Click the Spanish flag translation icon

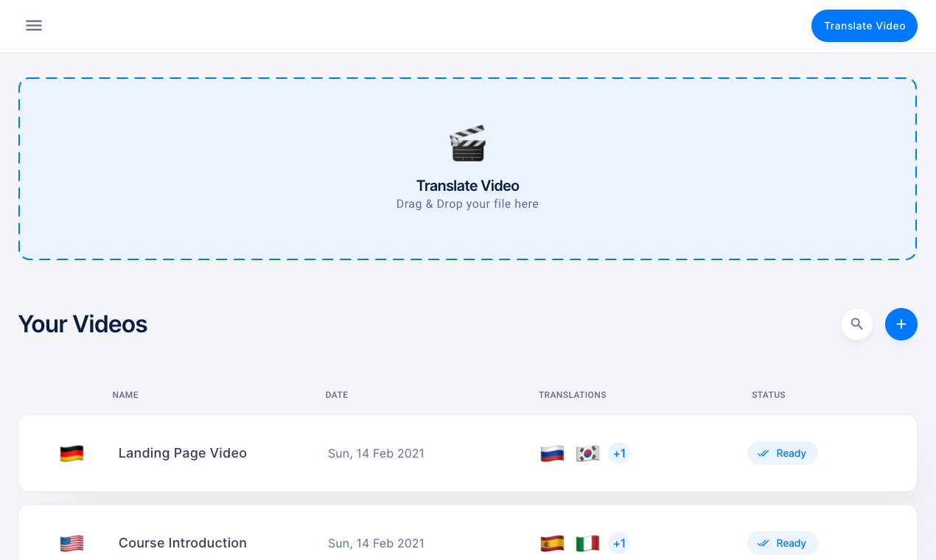552,543
